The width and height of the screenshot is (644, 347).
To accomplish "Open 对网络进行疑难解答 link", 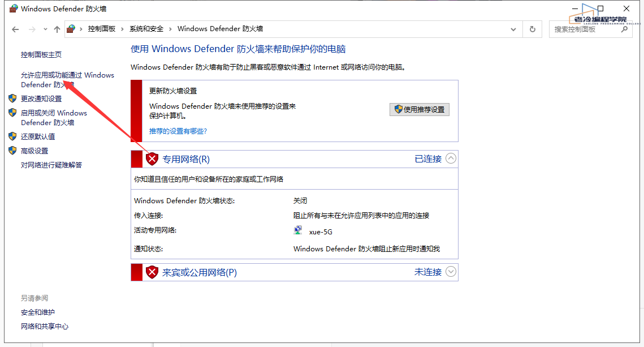I will click(51, 165).
